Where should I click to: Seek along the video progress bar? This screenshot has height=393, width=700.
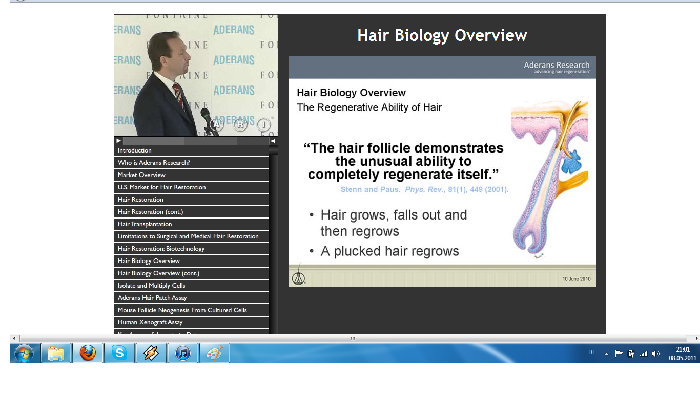[195, 141]
